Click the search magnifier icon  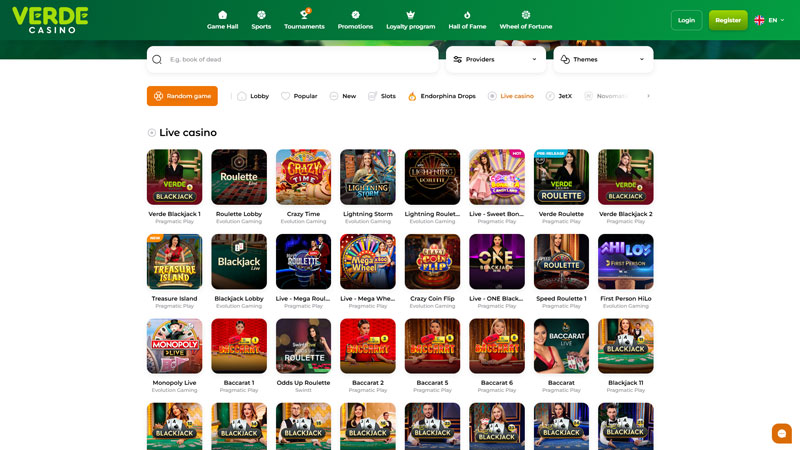click(x=157, y=59)
